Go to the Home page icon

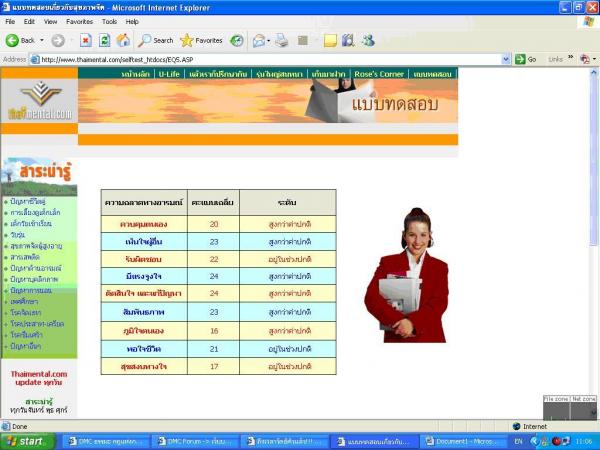[x=123, y=40]
